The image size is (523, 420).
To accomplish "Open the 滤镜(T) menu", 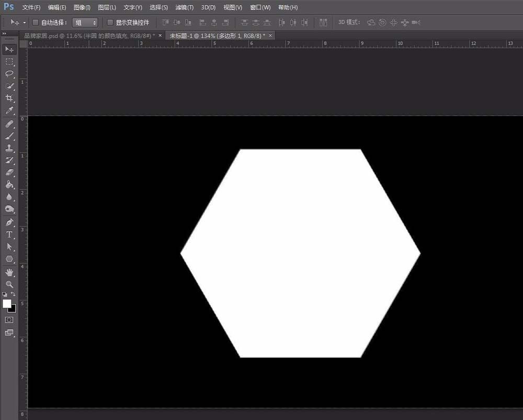I will coord(184,7).
